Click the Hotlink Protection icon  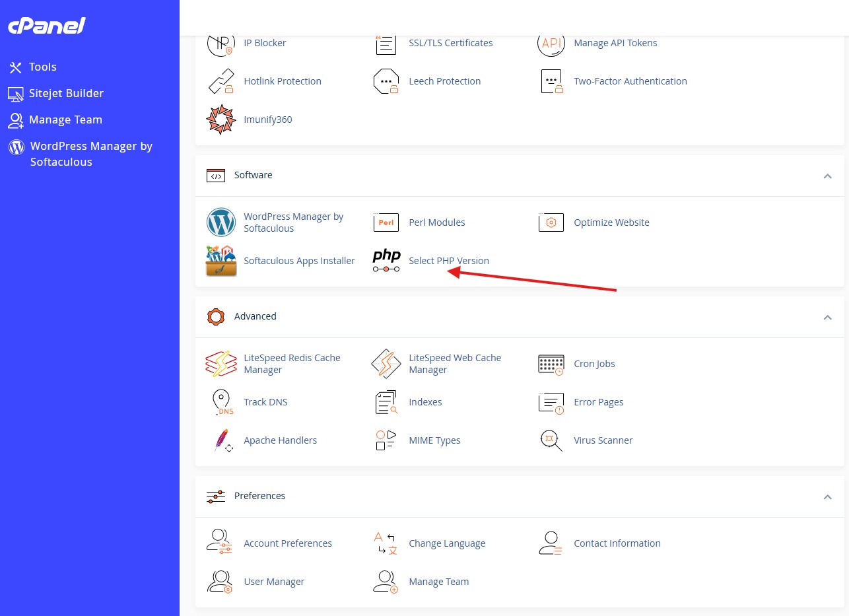pyautogui.click(x=221, y=81)
